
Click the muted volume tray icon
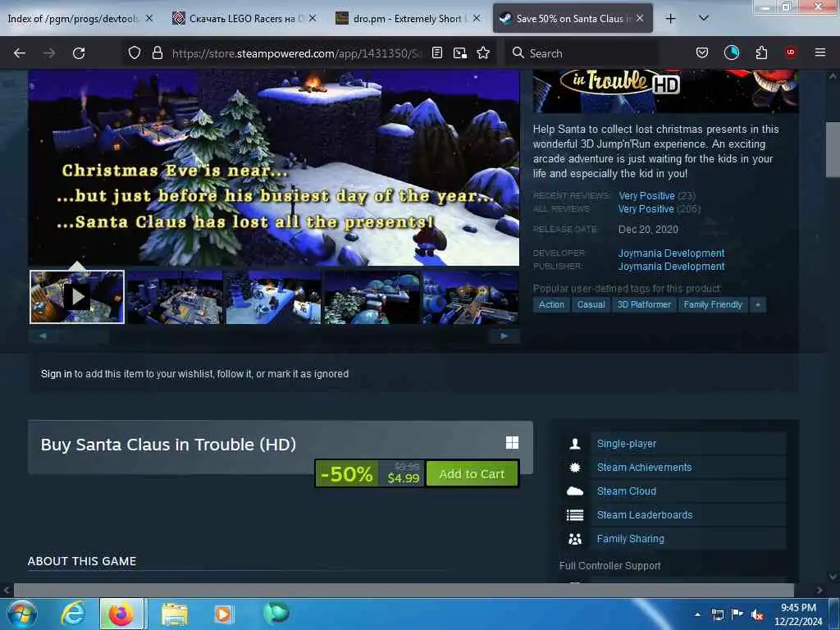click(757, 615)
